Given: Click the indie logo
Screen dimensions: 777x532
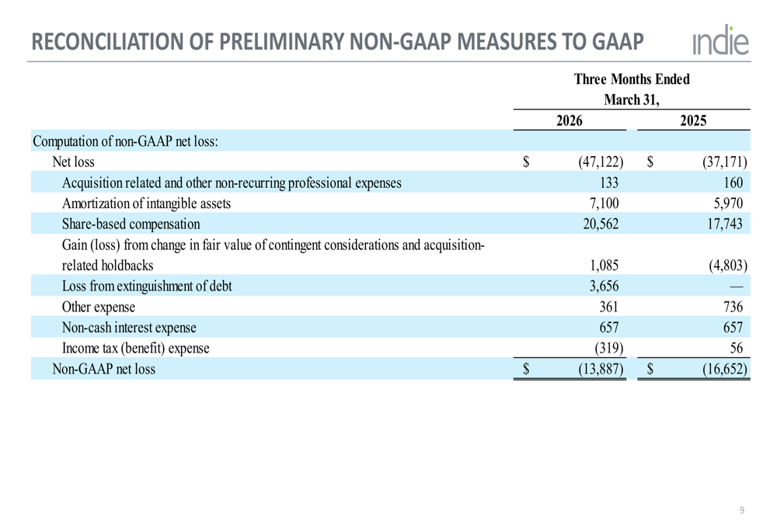Looking at the screenshot, I should tap(720, 40).
